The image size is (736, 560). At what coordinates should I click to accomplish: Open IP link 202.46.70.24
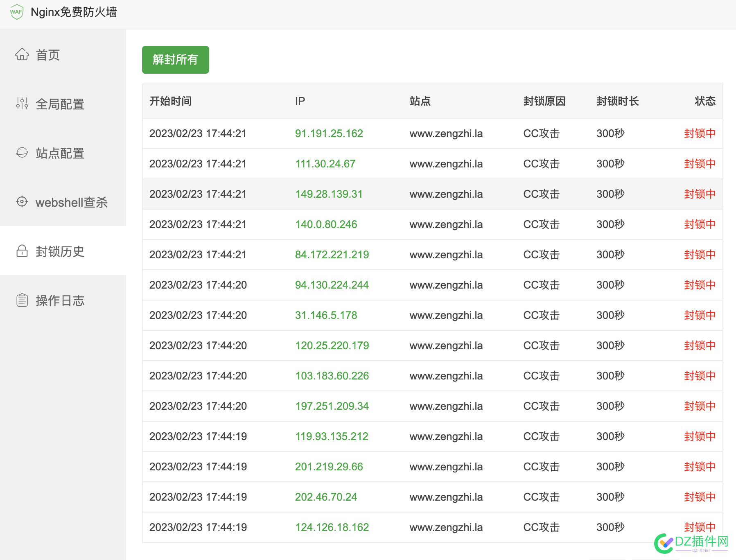pos(326,497)
